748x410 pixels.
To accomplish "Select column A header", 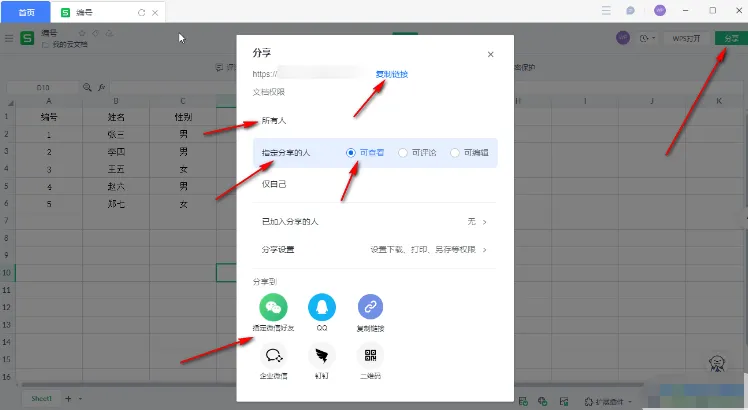I will tap(49, 101).
